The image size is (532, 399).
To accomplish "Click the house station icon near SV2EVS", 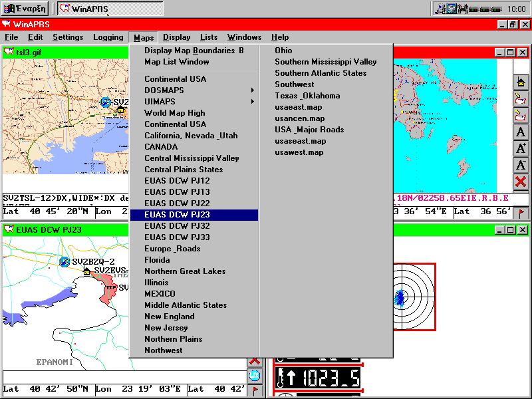I will point(87,271).
